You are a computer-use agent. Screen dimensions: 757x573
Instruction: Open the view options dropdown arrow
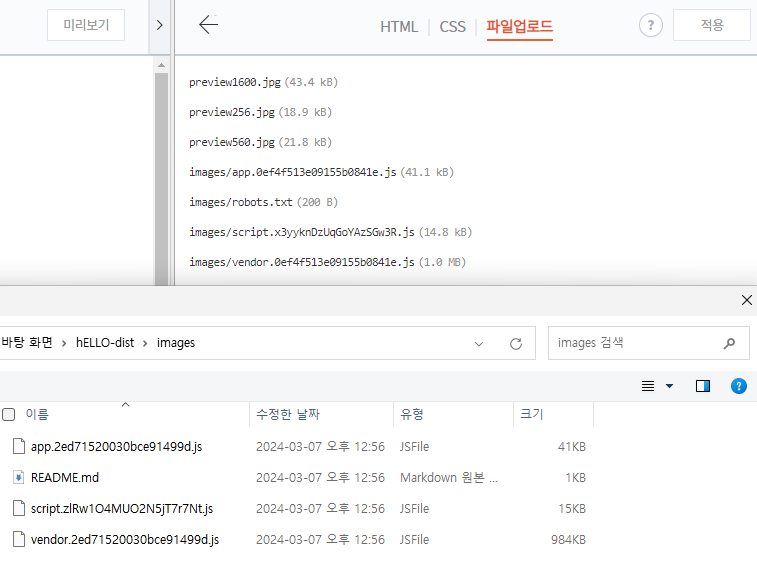669,386
